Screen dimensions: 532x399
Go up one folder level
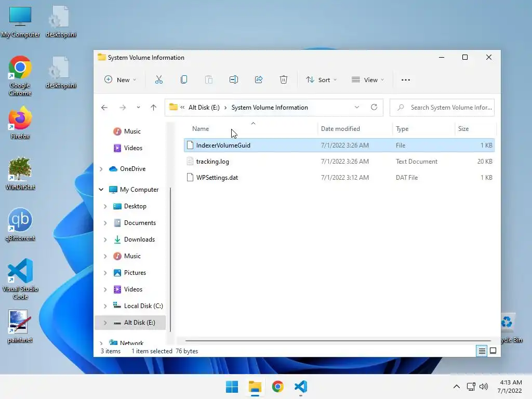(153, 108)
